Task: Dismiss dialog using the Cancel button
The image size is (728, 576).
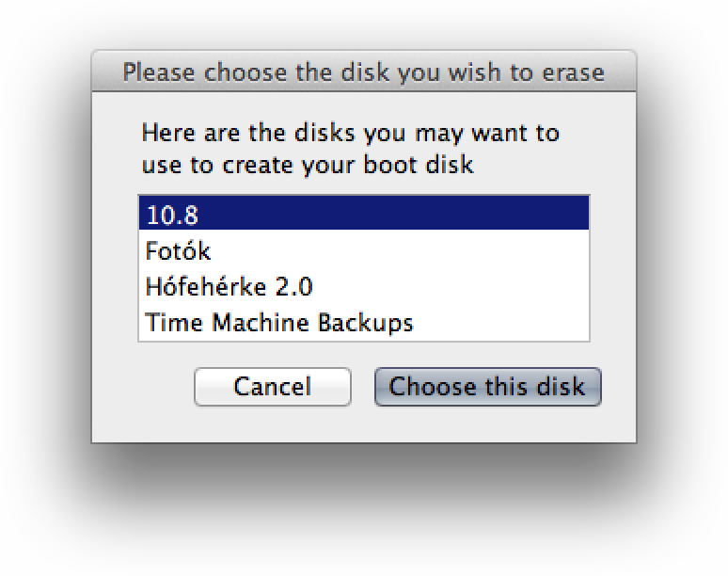Action: click(x=273, y=387)
